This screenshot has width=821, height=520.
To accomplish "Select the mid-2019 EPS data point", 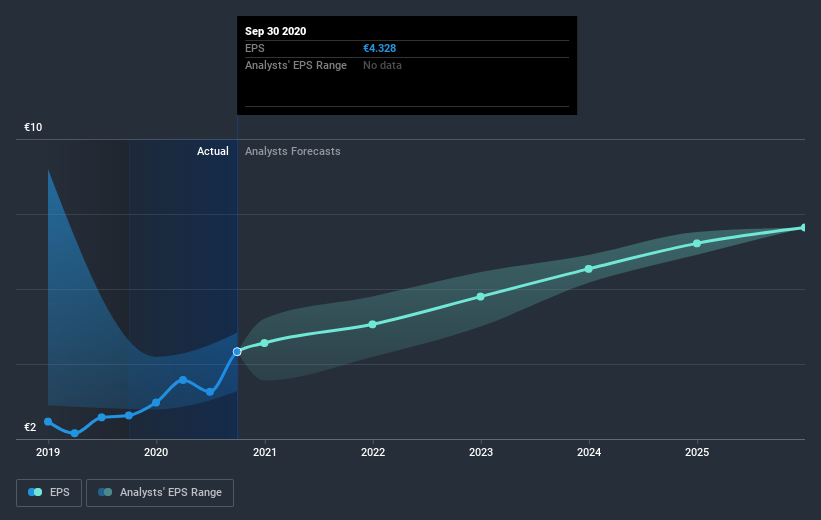I will [x=102, y=417].
